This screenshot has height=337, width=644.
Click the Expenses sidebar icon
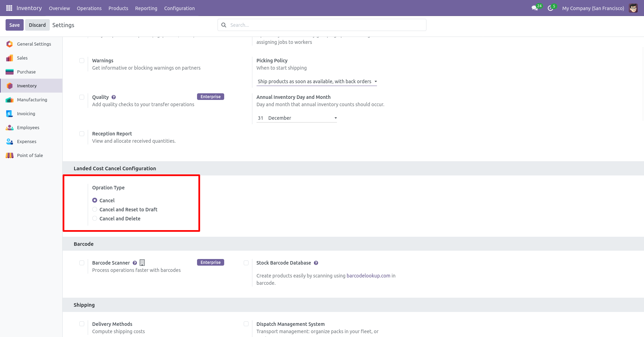click(x=9, y=141)
